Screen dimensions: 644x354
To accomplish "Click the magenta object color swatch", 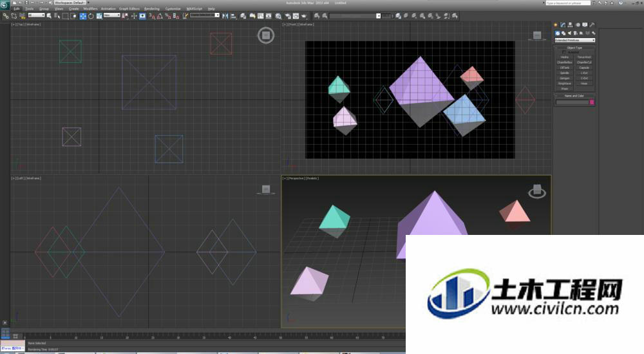I will (x=592, y=102).
